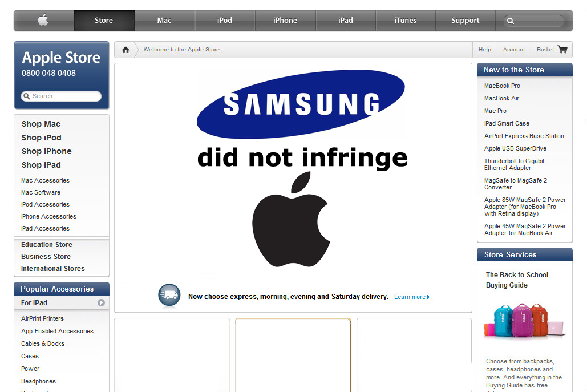Open Thunderbolt to Gigabit Ethernet Adapter

click(x=514, y=164)
